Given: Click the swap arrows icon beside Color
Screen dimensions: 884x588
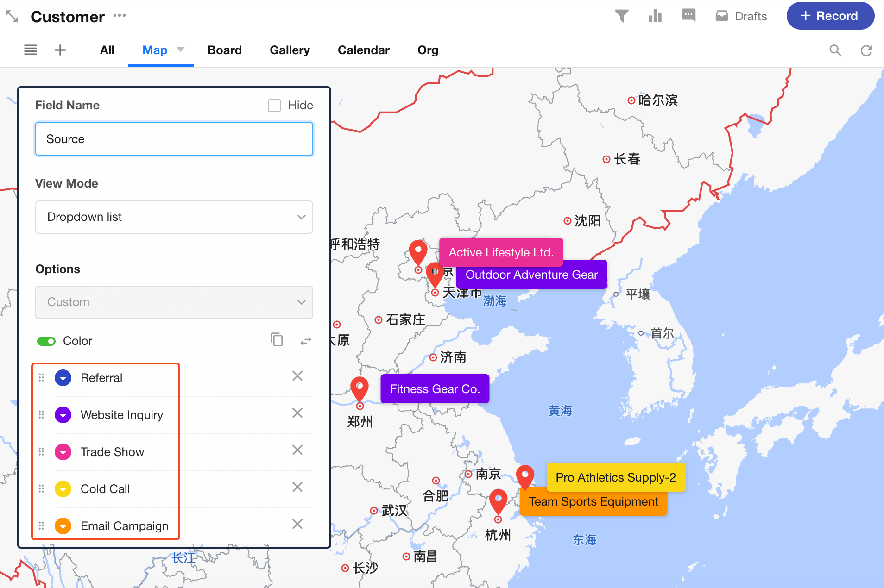Looking at the screenshot, I should [306, 341].
